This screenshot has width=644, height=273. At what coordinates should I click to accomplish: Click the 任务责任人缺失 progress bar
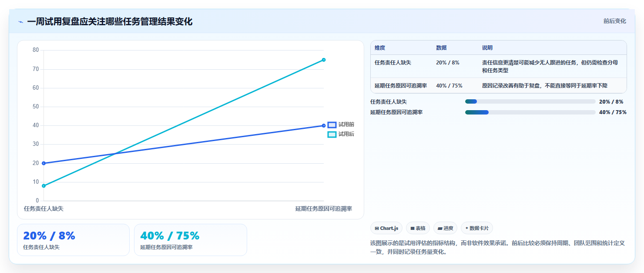tap(530, 101)
